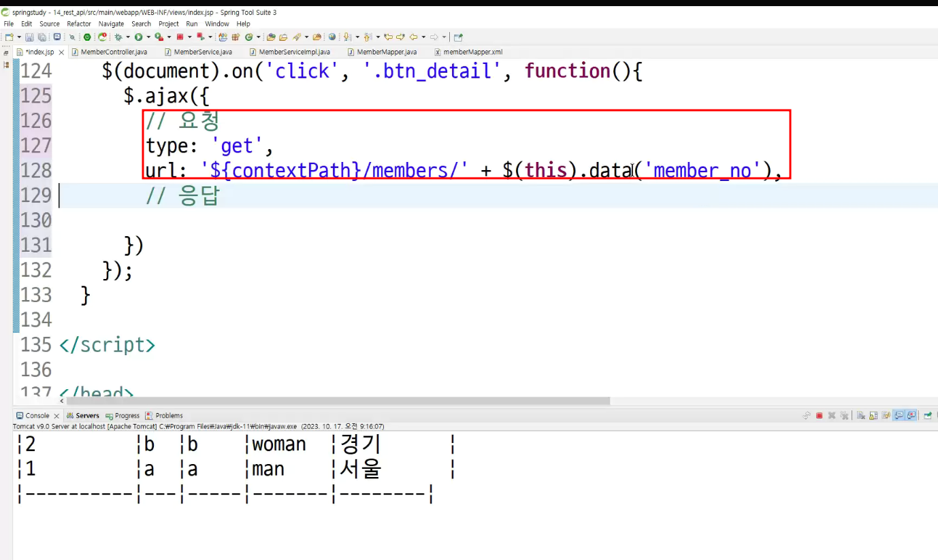Click the Previous Annotation icon

pyautogui.click(x=366, y=37)
